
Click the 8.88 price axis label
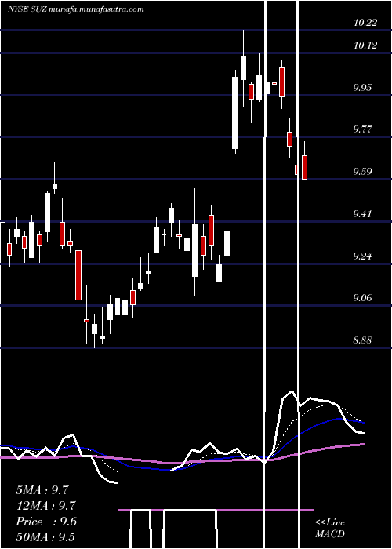click(362, 340)
